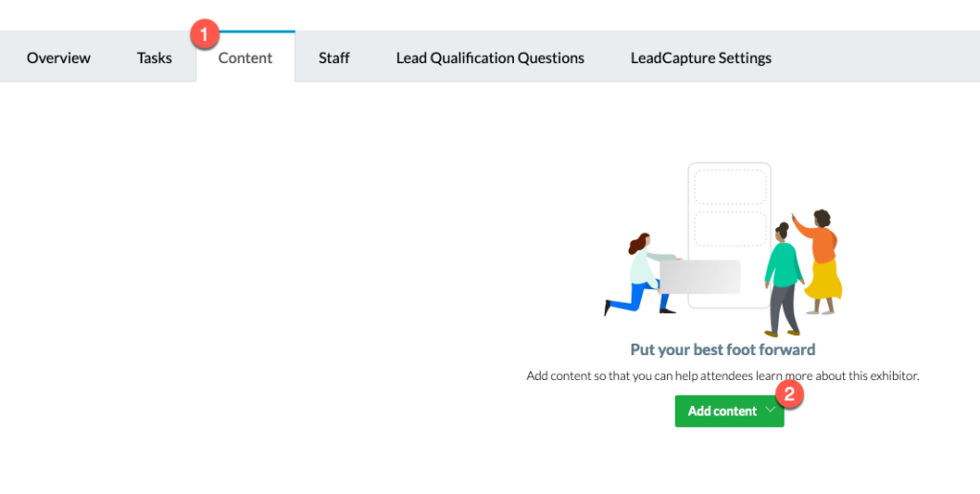
Task: Click the 'Put your best foot forward' heading
Action: pyautogui.click(x=723, y=349)
